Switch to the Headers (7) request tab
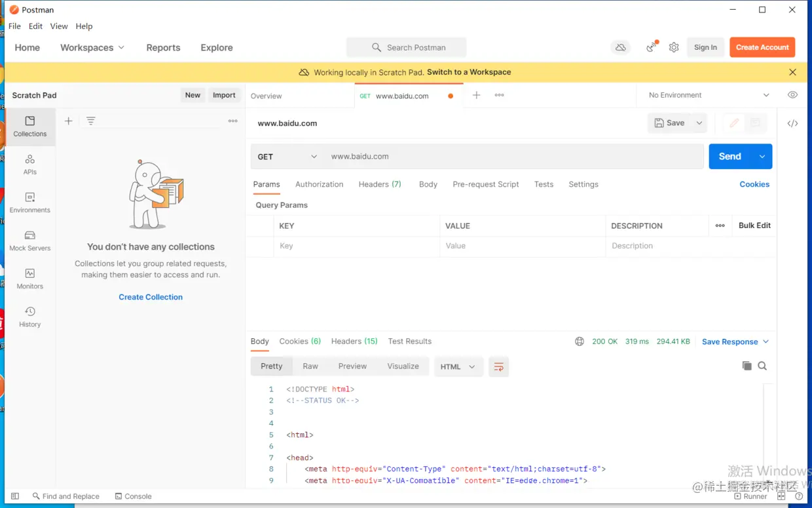Viewport: 812px width, 508px height. click(380, 184)
